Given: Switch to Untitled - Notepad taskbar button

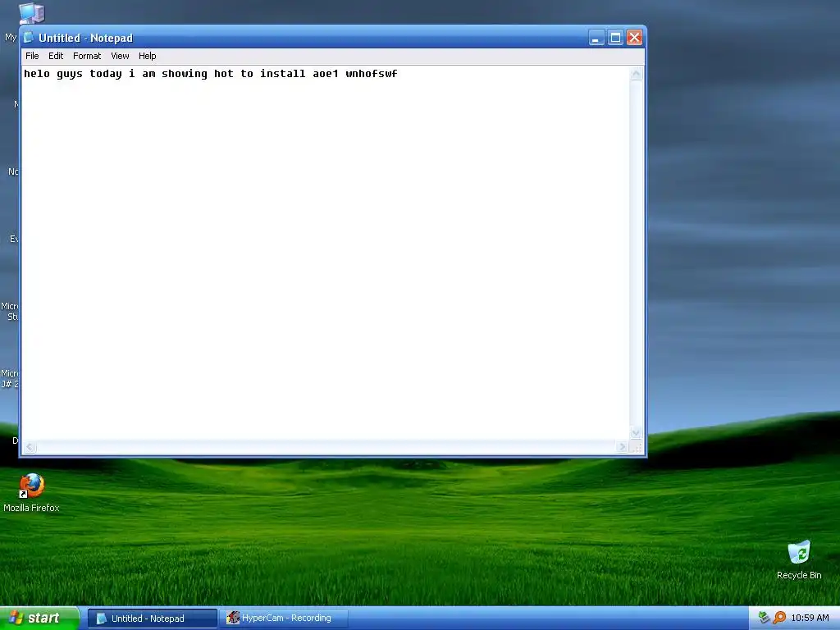Looking at the screenshot, I should pos(153,619).
